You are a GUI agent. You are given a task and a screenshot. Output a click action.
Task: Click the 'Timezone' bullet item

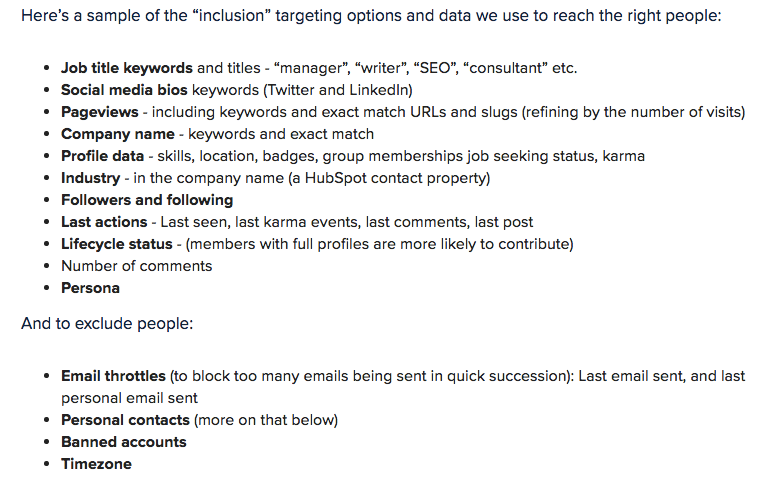point(96,464)
